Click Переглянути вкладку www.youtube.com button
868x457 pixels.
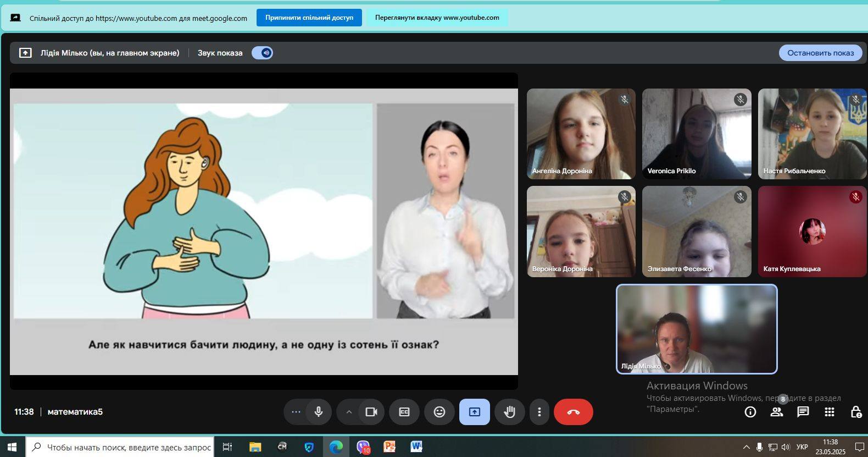(x=437, y=18)
